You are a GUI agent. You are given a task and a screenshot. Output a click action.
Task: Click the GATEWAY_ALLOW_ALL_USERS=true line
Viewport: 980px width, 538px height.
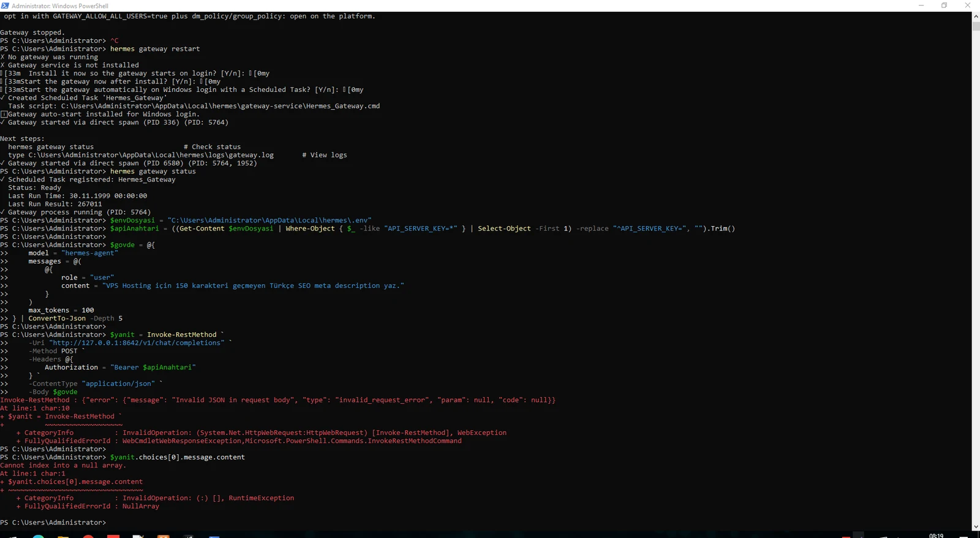pyautogui.click(x=190, y=17)
